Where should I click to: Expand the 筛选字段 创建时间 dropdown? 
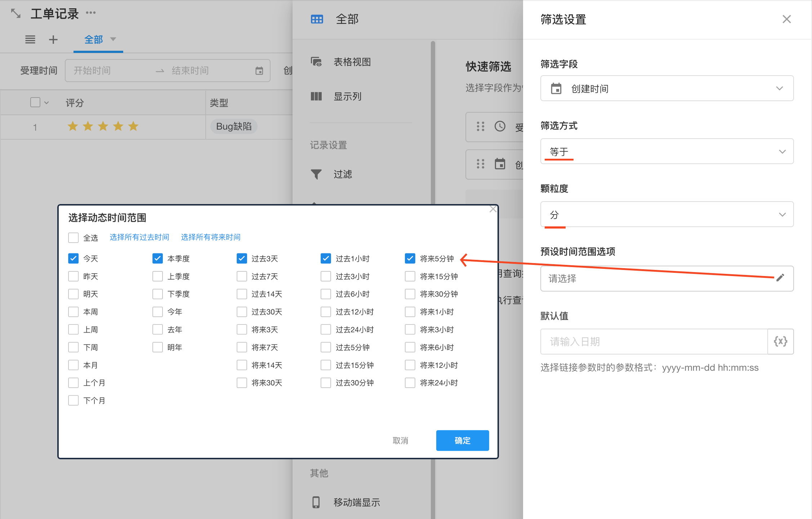coord(666,89)
